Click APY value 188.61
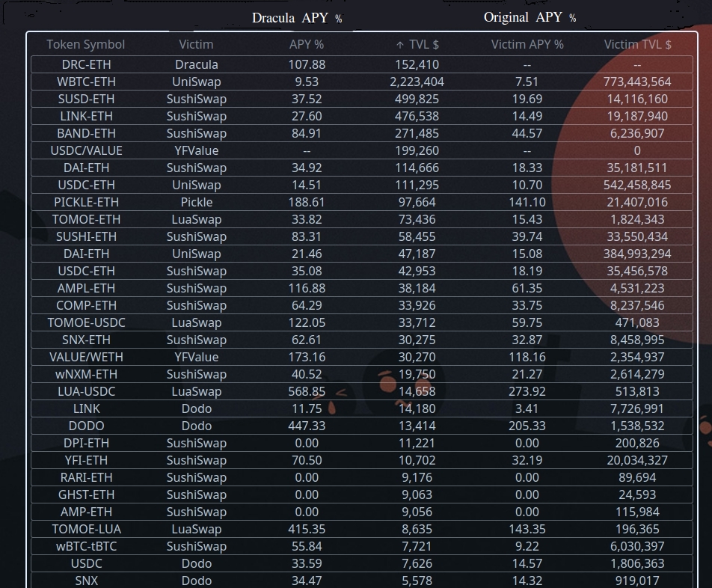Screen dimensions: 712x588 tap(307, 203)
